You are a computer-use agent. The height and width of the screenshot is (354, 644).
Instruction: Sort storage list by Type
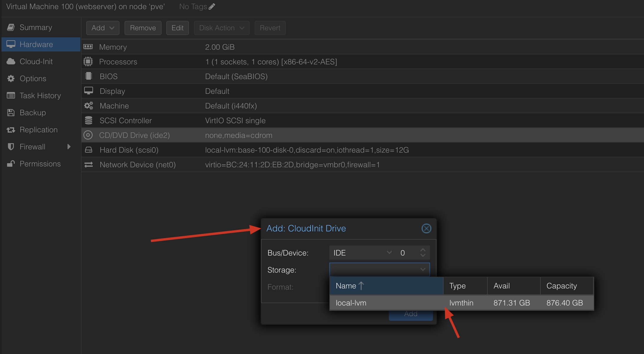click(x=465, y=286)
